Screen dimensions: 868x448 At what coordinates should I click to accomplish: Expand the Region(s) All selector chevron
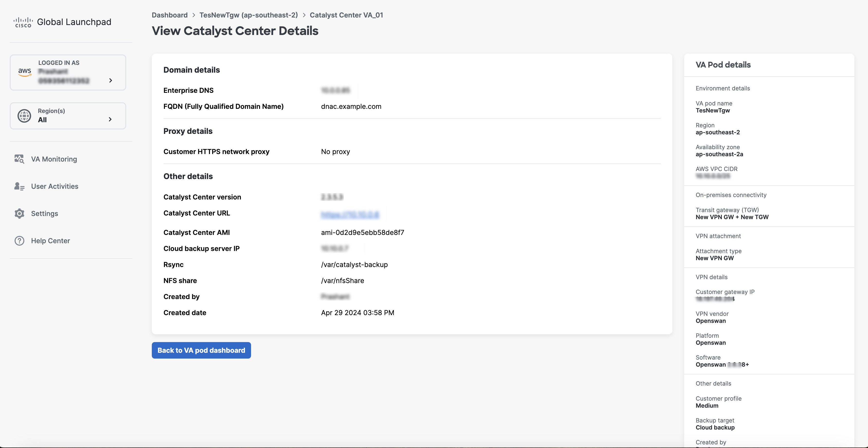tap(110, 119)
